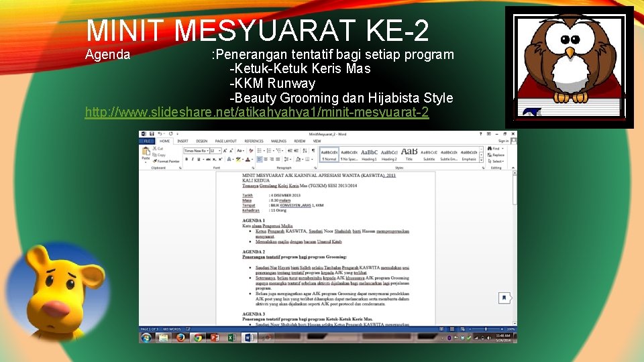The height and width of the screenshot is (362, 644).
Task: Open Line and Paragraph Spacing dropdown
Action: tap(287, 160)
